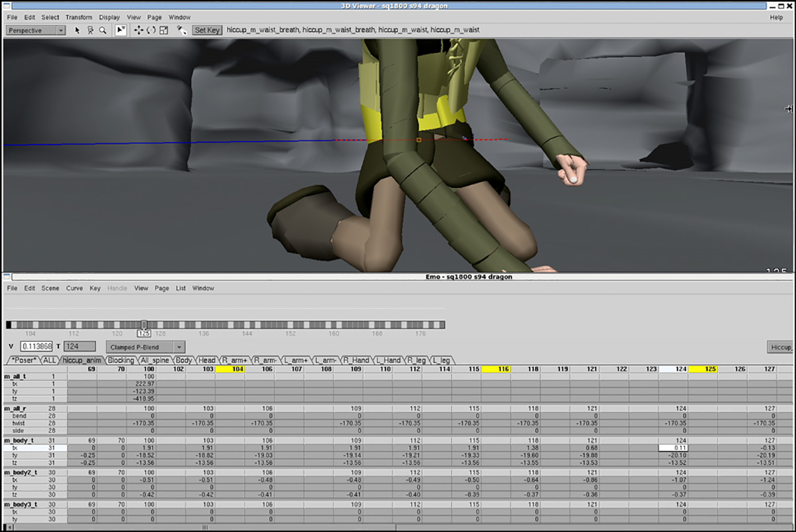
Task: Open the Clamped P-Blend interpolation dropdown
Action: [x=145, y=347]
